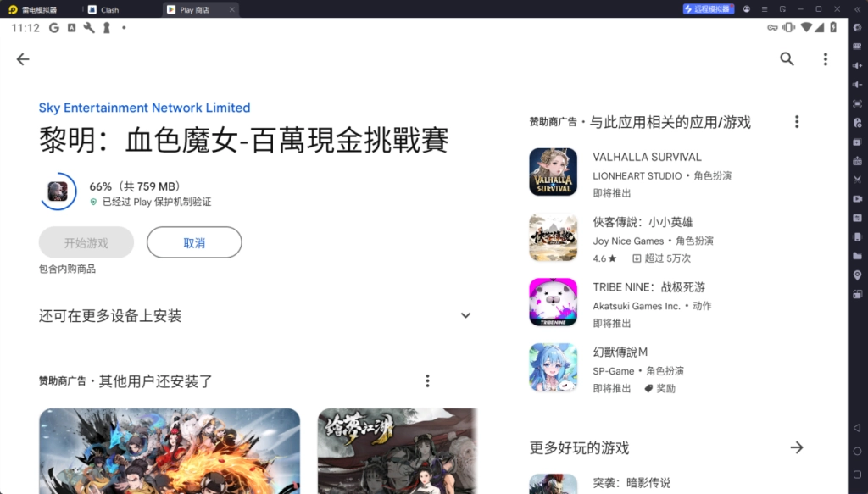The height and width of the screenshot is (494, 868).
Task: Click emulator scissors screenshot icon
Action: [857, 180]
